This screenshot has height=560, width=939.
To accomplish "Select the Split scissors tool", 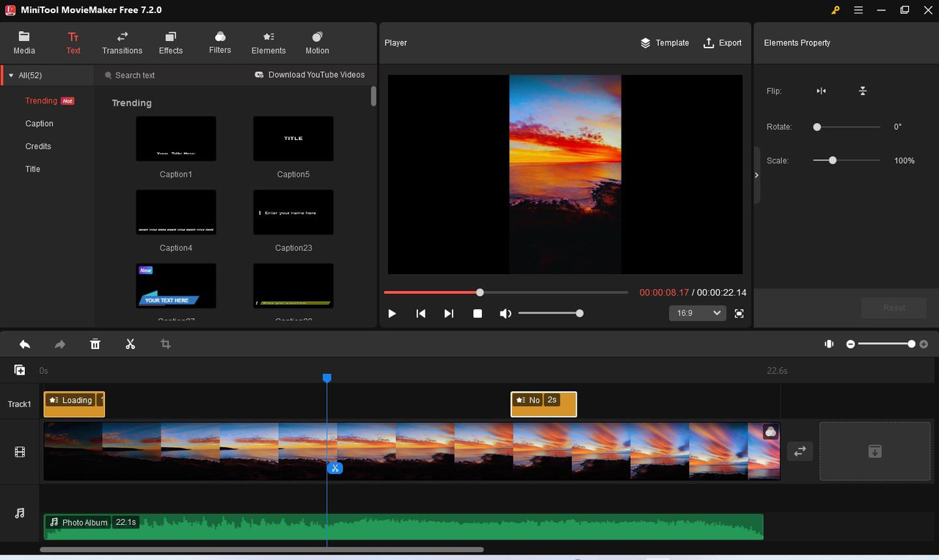I will [x=130, y=343].
